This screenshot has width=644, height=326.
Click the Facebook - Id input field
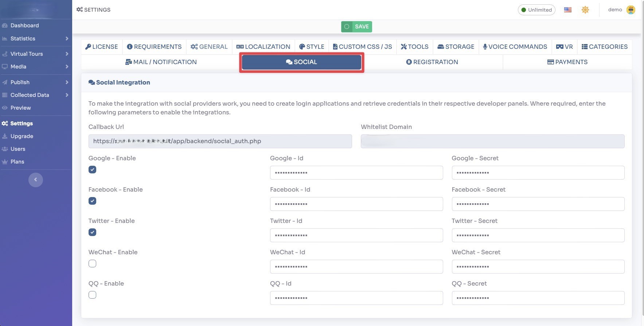click(356, 204)
